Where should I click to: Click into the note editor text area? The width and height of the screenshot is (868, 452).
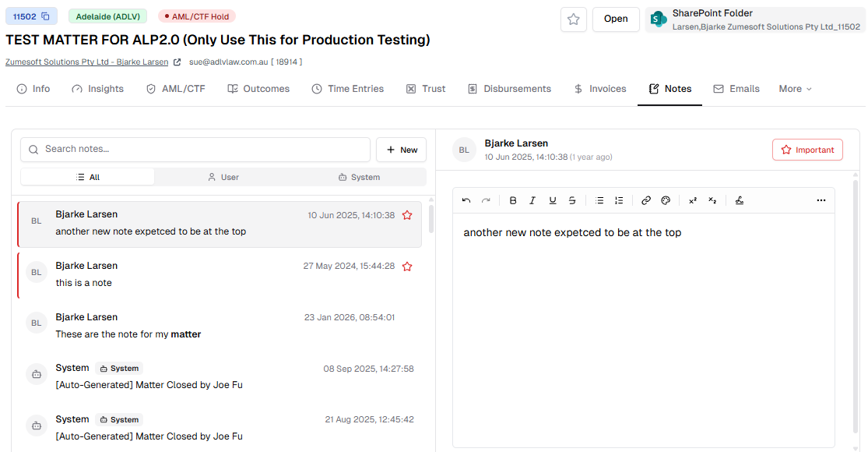(x=643, y=330)
